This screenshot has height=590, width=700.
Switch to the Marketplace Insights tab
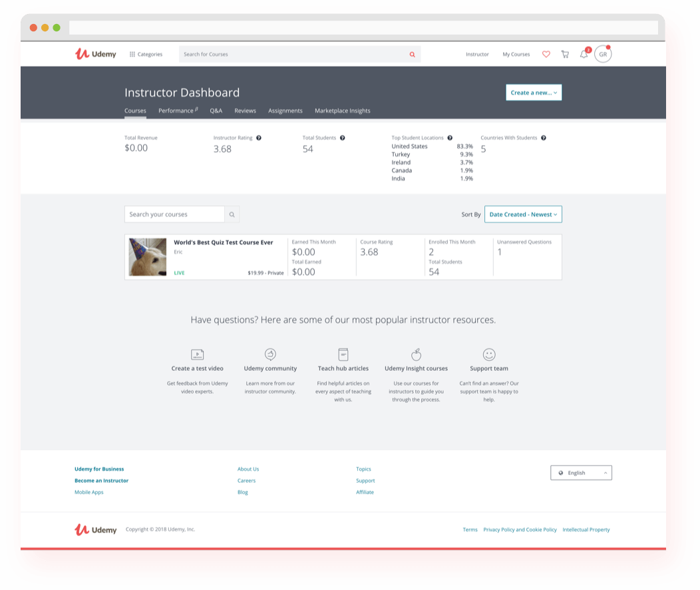pos(342,111)
